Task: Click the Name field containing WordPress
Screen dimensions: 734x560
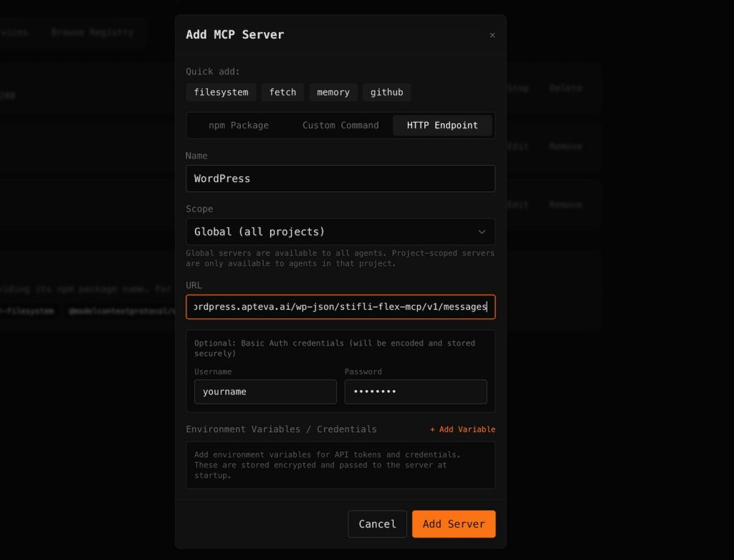Action: coord(340,179)
